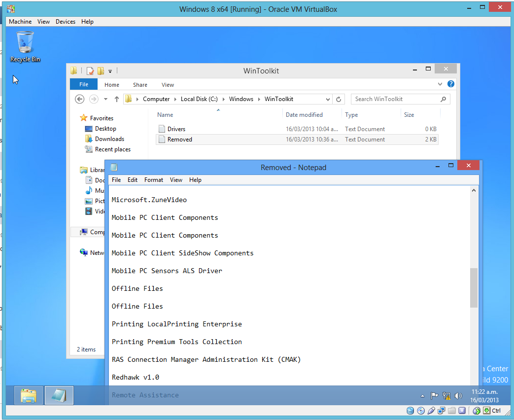Sort files by the Size column header
Screen dimensions: 514x420
click(409, 115)
